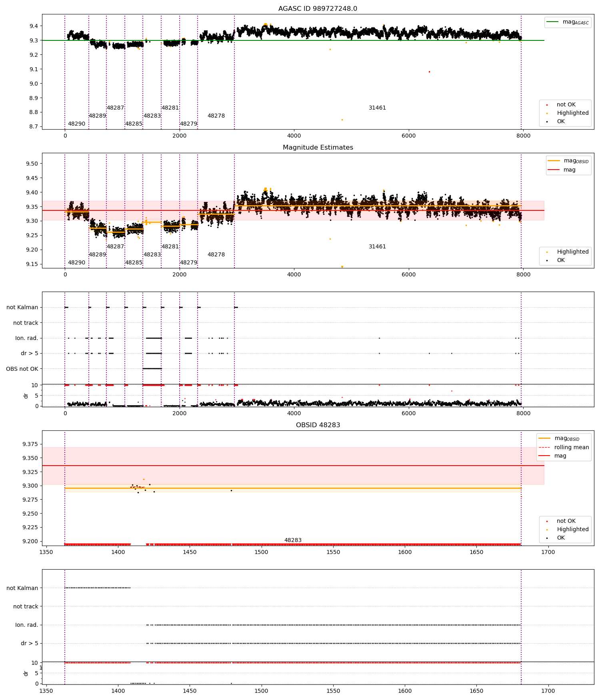Click the '48283' label inside OBSID 48283 plot

tap(293, 540)
